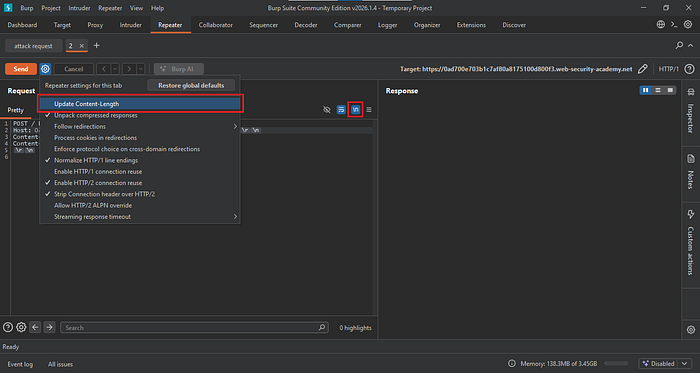Toggle the message line-wrap icon
Image resolution: width=700 pixels, height=373 pixels.
341,109
